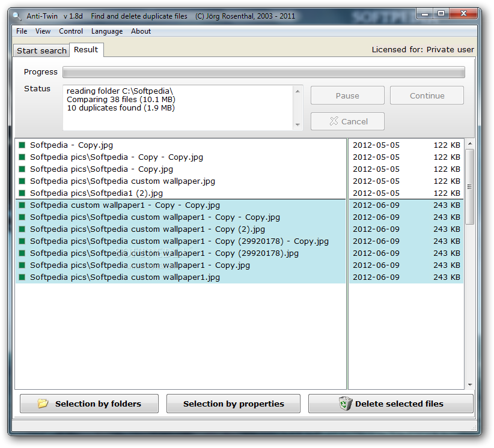Click the status box scroll up arrow
Screen dimensions: 494x448
(297, 91)
